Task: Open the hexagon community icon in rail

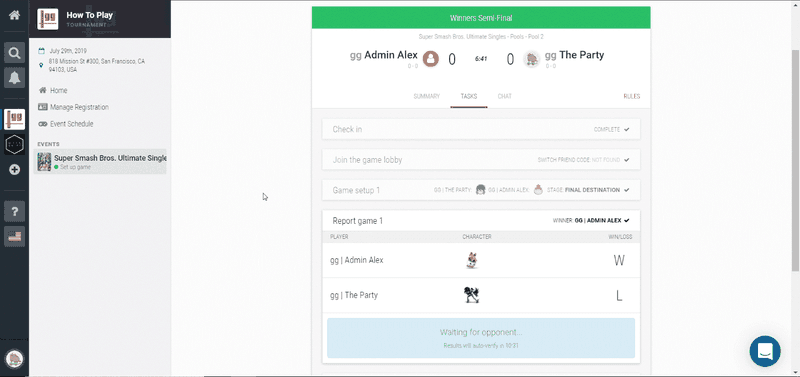Action: (x=14, y=145)
